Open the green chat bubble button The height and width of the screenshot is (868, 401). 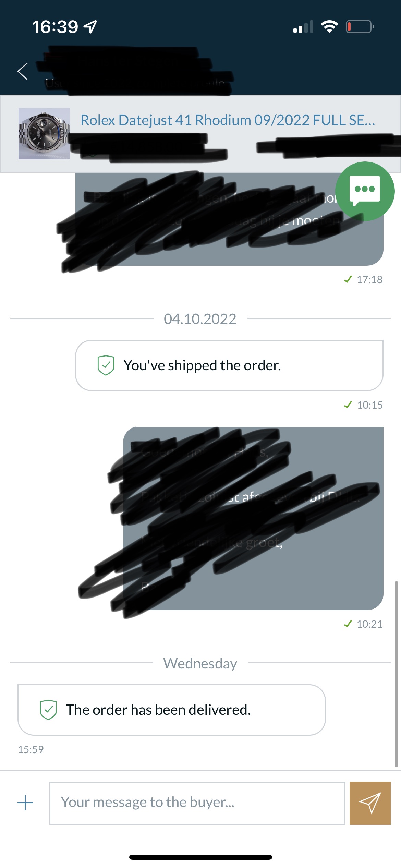(365, 191)
